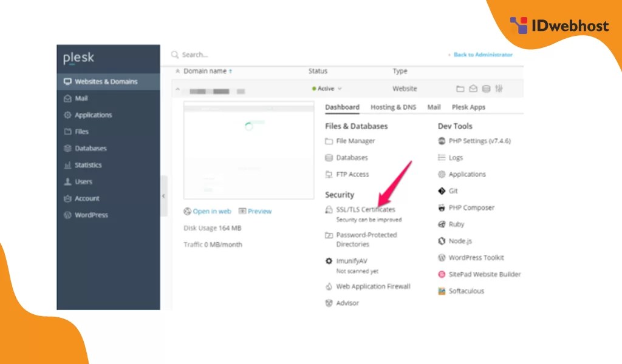The height and width of the screenshot is (364, 622).
Task: Open ImunifyAV
Action: [352, 261]
